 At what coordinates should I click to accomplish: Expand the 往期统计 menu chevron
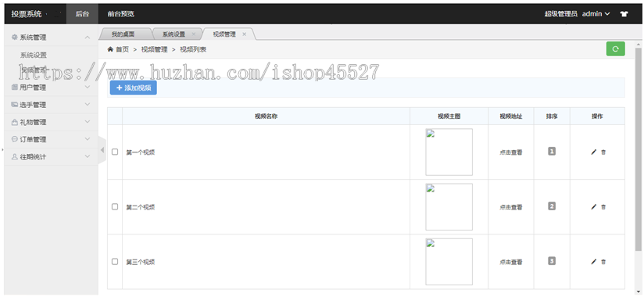[x=87, y=156]
